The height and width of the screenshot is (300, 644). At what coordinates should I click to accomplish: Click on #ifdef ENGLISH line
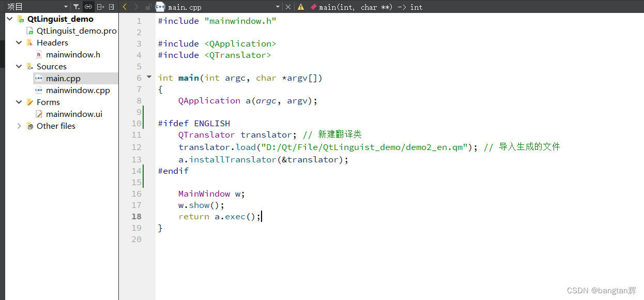click(x=194, y=123)
